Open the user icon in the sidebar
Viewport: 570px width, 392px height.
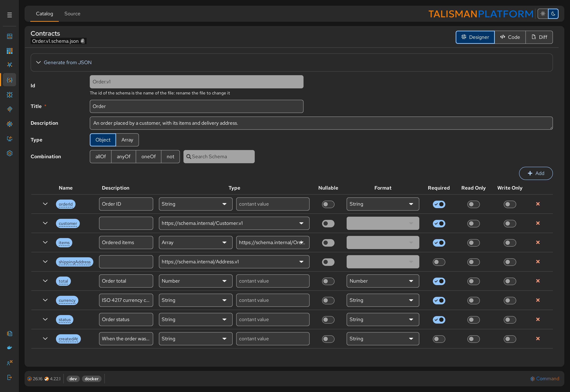(10, 363)
